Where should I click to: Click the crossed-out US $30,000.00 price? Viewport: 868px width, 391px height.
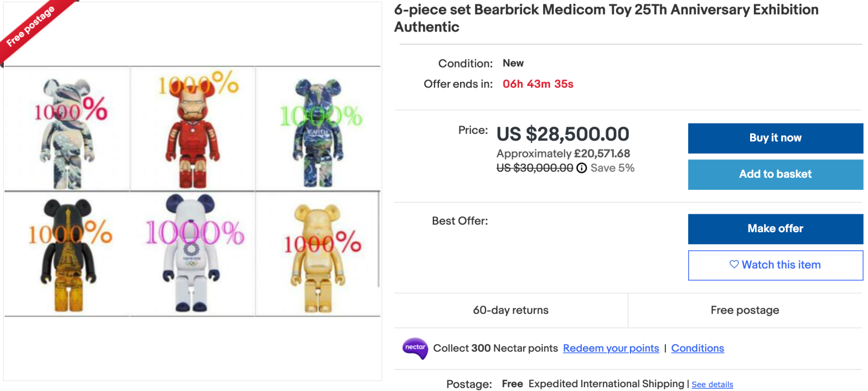click(x=534, y=168)
